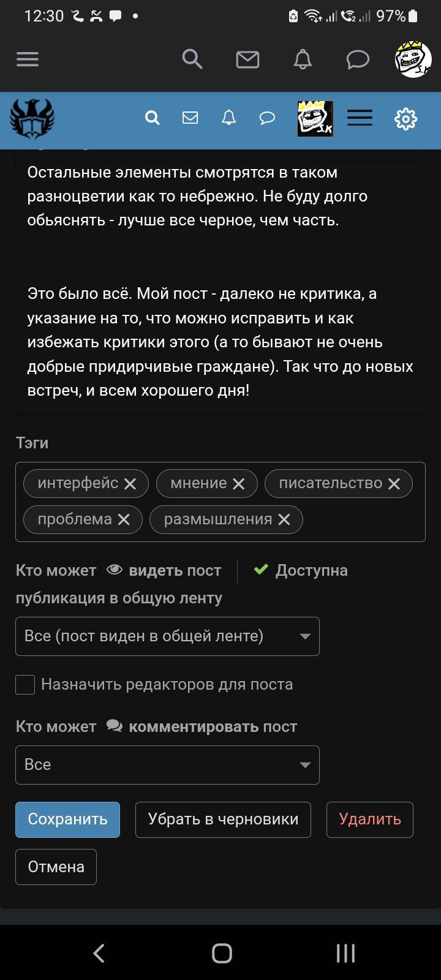Viewport: 441px width, 980px height.
Task: Open messages envelope in blue header
Action: click(190, 118)
